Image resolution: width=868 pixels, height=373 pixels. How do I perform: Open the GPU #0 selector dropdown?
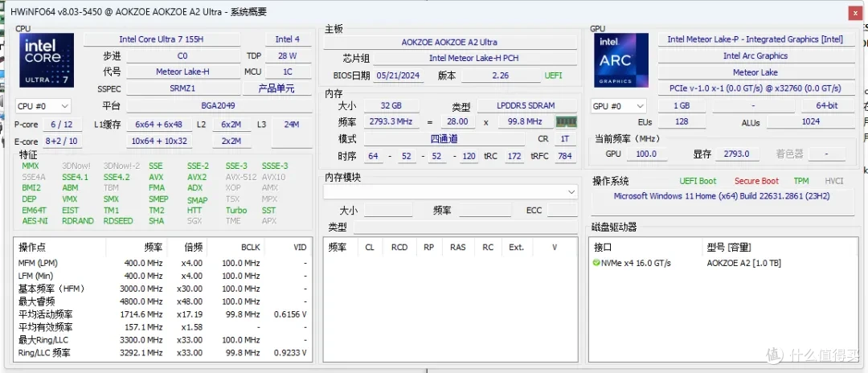click(x=619, y=106)
